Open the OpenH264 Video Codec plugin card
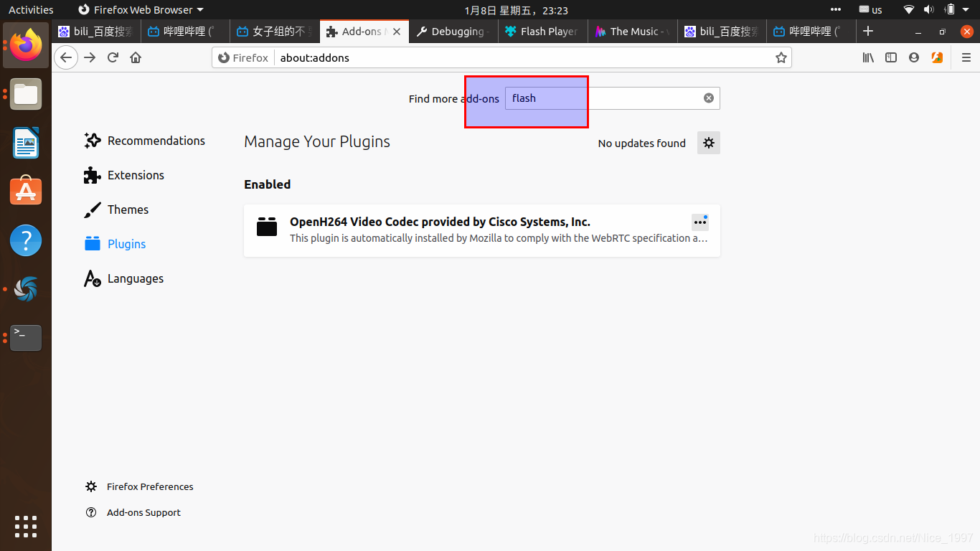 coord(482,230)
